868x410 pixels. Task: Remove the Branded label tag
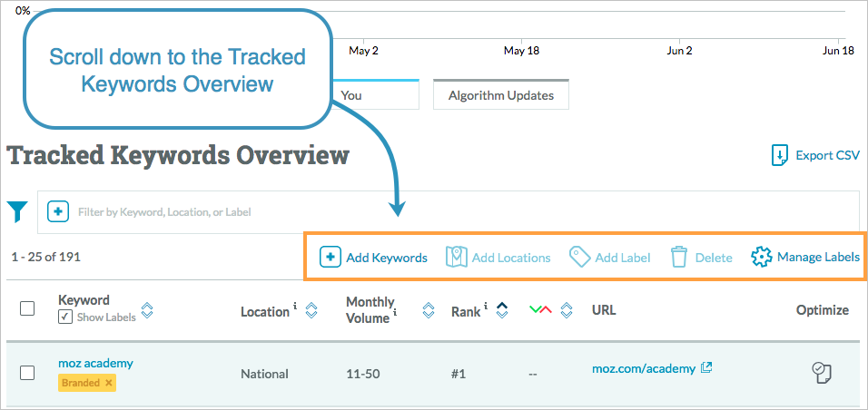tap(109, 383)
